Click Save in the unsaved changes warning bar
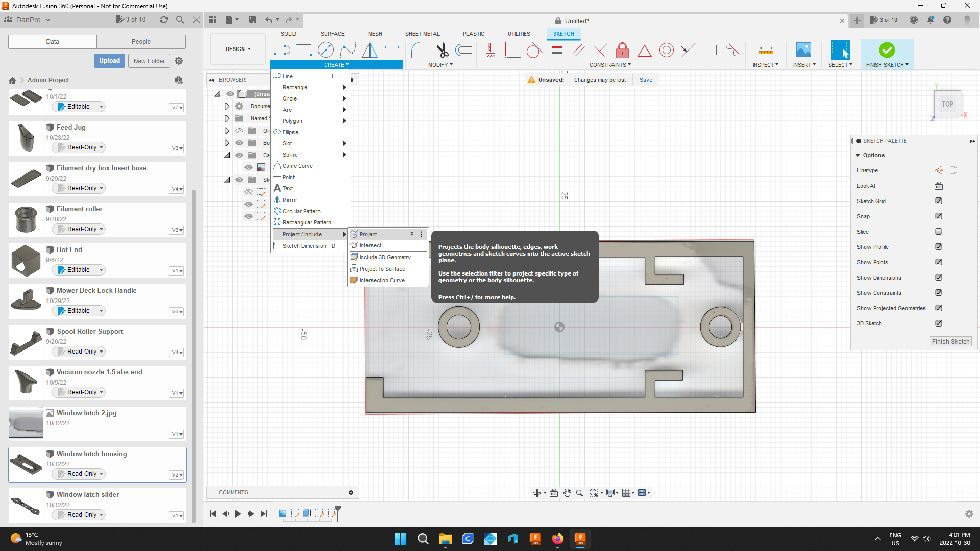The height and width of the screenshot is (551, 980). coord(645,80)
